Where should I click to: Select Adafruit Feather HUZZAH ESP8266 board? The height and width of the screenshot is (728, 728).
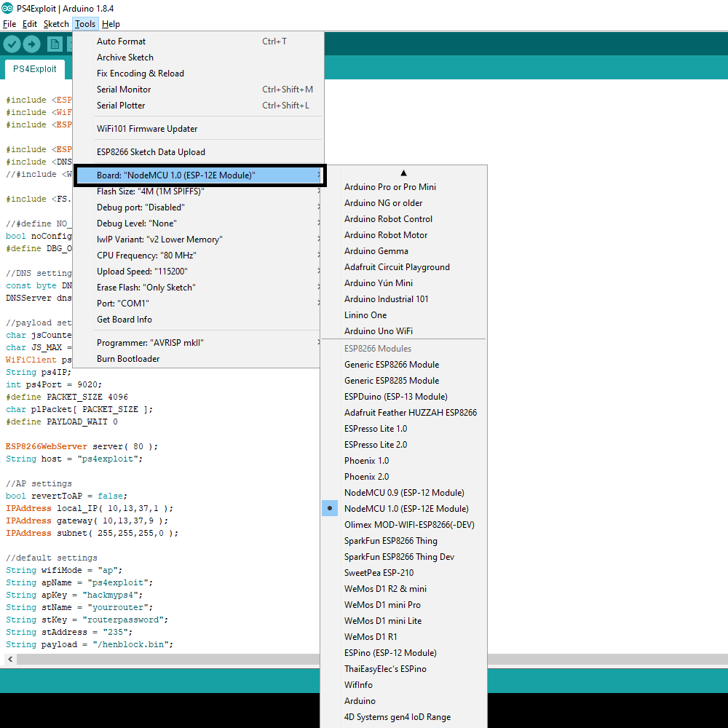(x=403, y=412)
